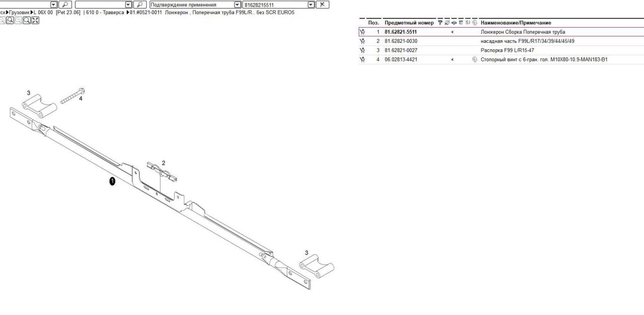Click Наименование/Примечание column header

(x=515, y=23)
